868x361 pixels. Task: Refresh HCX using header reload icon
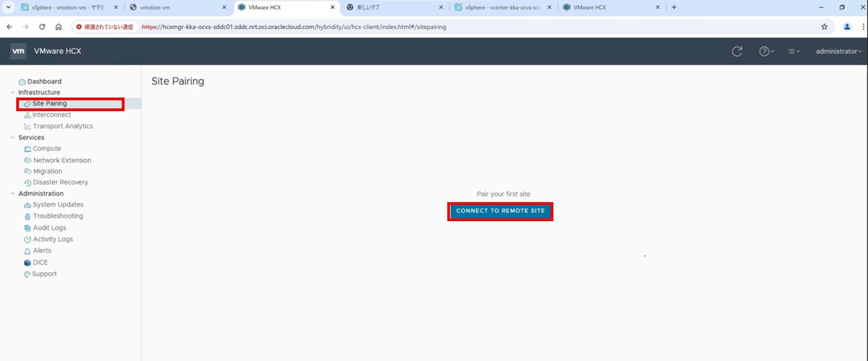point(737,51)
